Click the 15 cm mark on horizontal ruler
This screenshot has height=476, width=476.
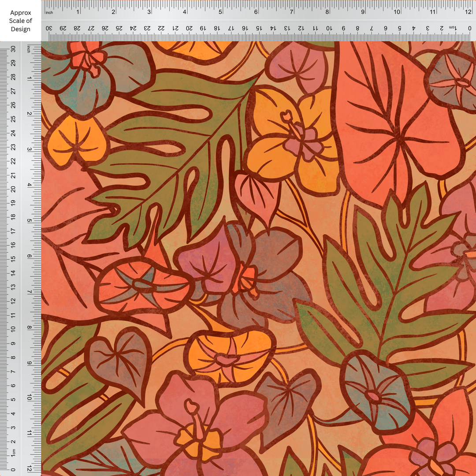[x=259, y=28]
